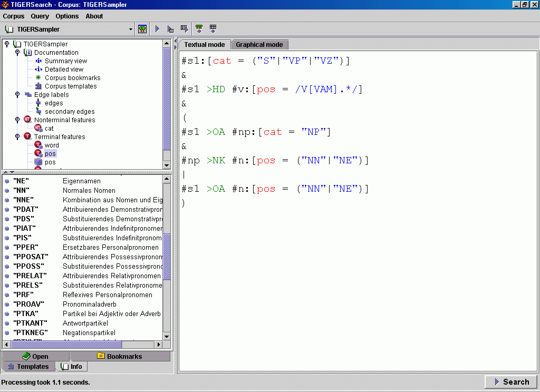Open the TIGERSampler corpus dropdown
The image size is (540, 392).
coord(131,30)
